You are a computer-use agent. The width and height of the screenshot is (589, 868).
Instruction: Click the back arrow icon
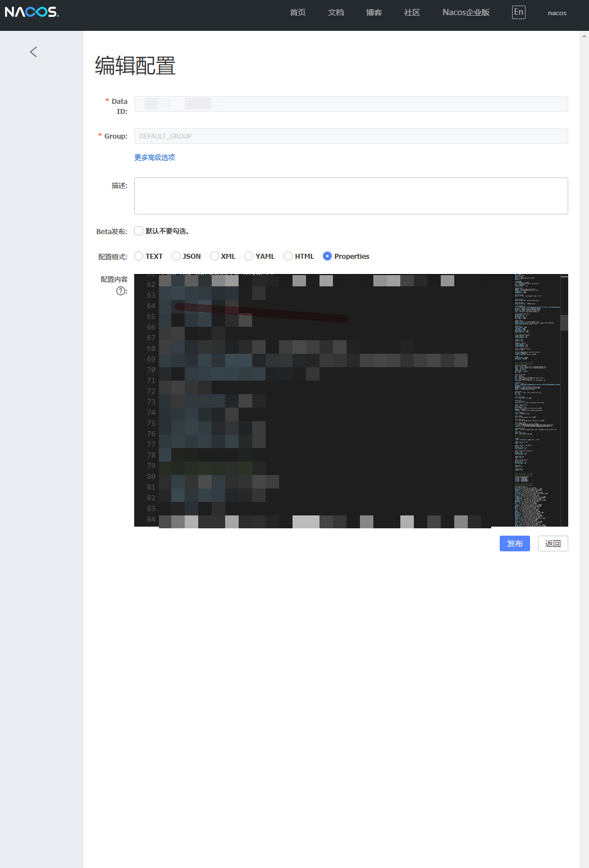[33, 52]
